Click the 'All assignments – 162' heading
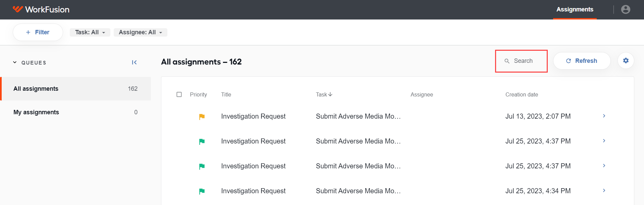This screenshot has height=205, width=644. tap(201, 62)
